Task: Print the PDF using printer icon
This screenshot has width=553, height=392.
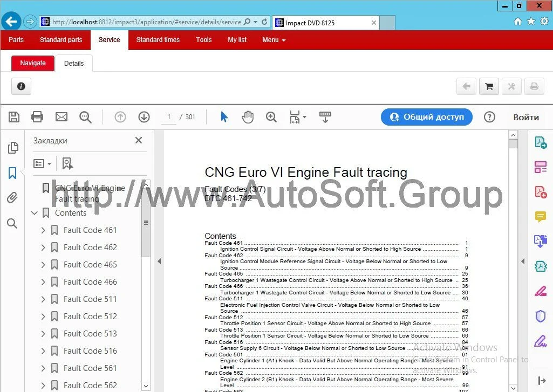Action: click(x=37, y=117)
